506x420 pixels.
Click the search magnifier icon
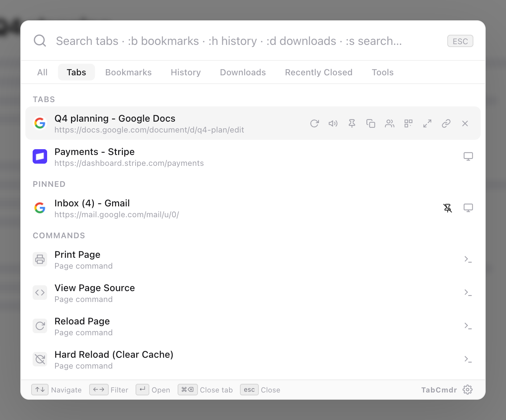(x=40, y=41)
